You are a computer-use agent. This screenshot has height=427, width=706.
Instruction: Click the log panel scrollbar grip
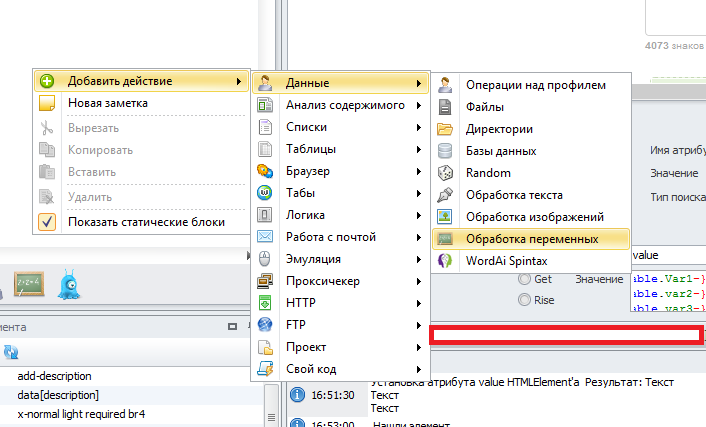point(271,417)
